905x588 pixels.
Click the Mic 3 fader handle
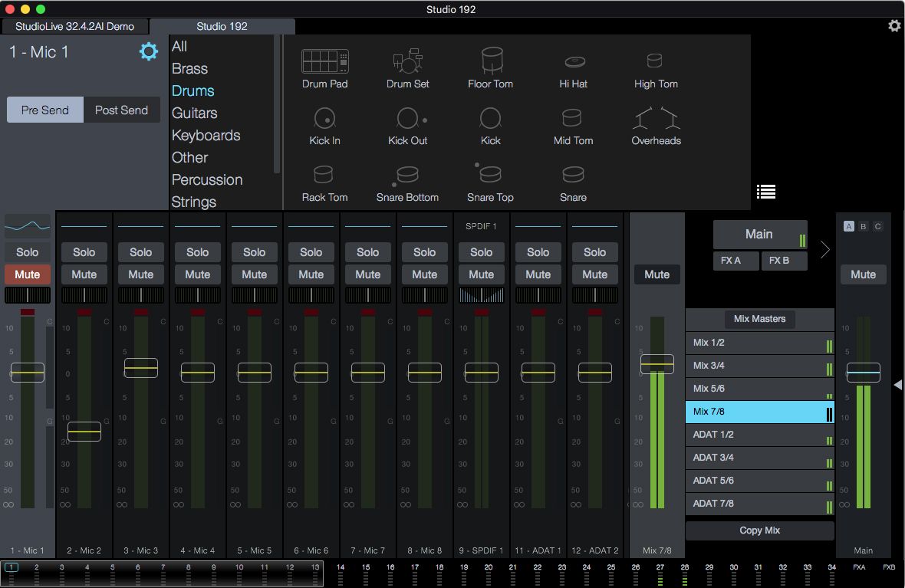pos(141,367)
